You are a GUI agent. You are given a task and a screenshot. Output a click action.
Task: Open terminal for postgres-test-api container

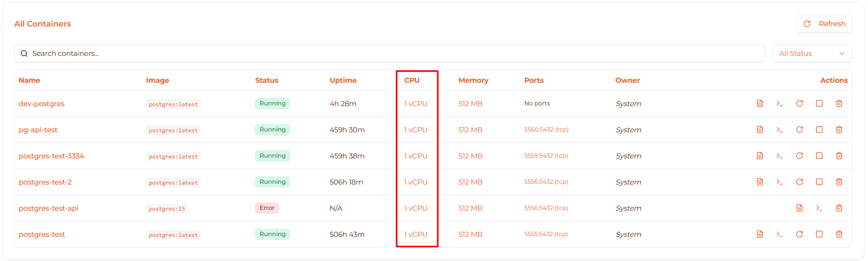tap(819, 208)
